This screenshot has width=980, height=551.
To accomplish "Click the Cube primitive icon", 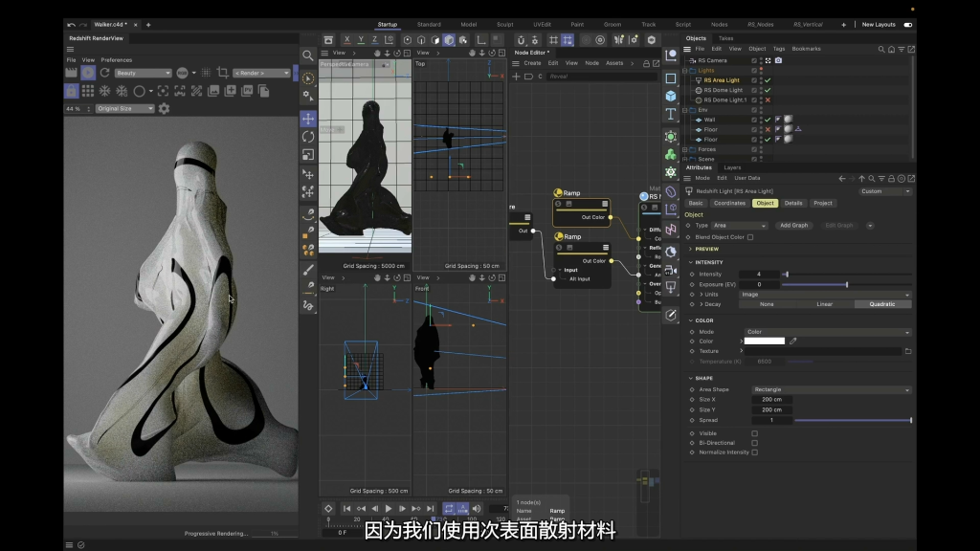I will (671, 96).
